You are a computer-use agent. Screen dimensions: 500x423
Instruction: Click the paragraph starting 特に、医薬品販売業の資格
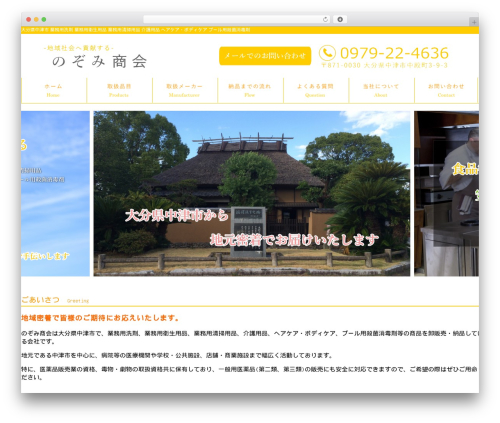pyautogui.click(x=249, y=373)
